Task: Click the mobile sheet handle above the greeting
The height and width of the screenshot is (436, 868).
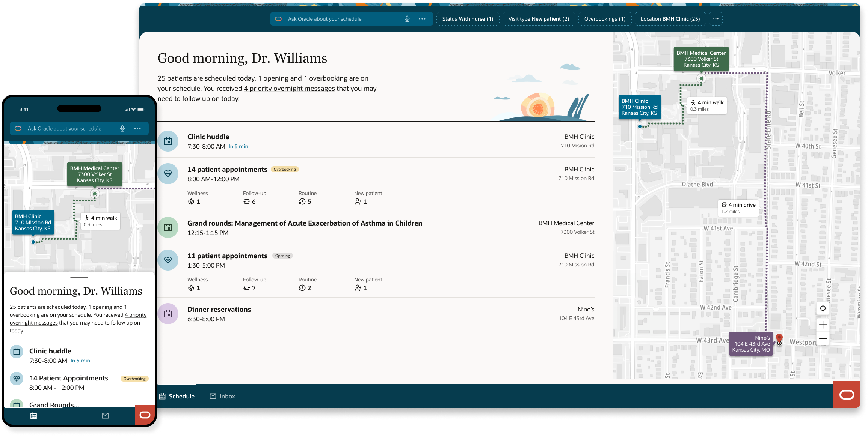Action: [79, 278]
